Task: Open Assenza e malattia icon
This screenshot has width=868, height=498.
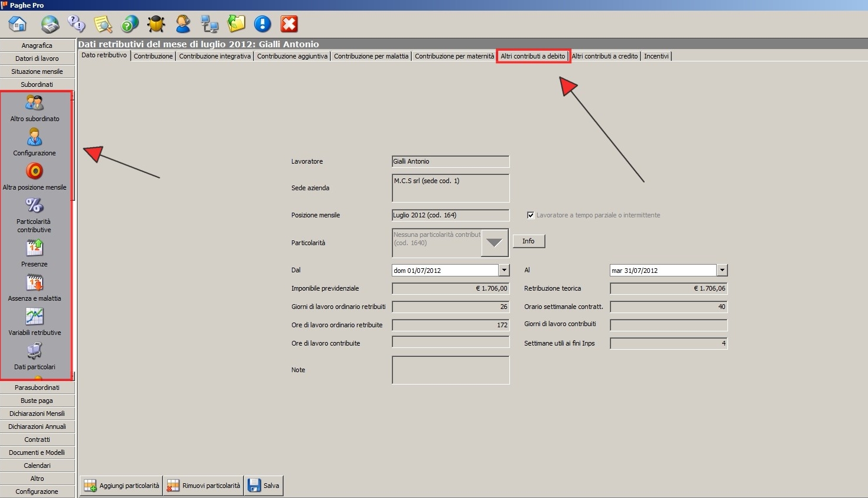Action: tap(34, 283)
